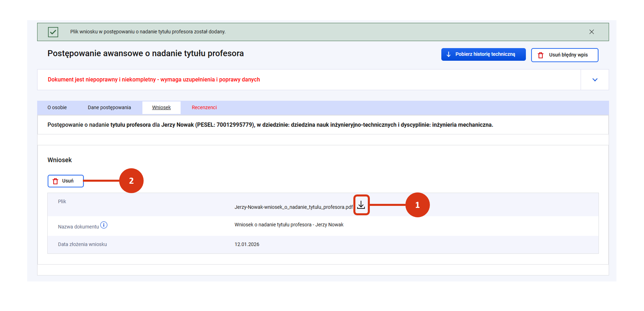Click the Usuń błędny wpis button
This screenshot has height=311, width=644.
point(564,55)
